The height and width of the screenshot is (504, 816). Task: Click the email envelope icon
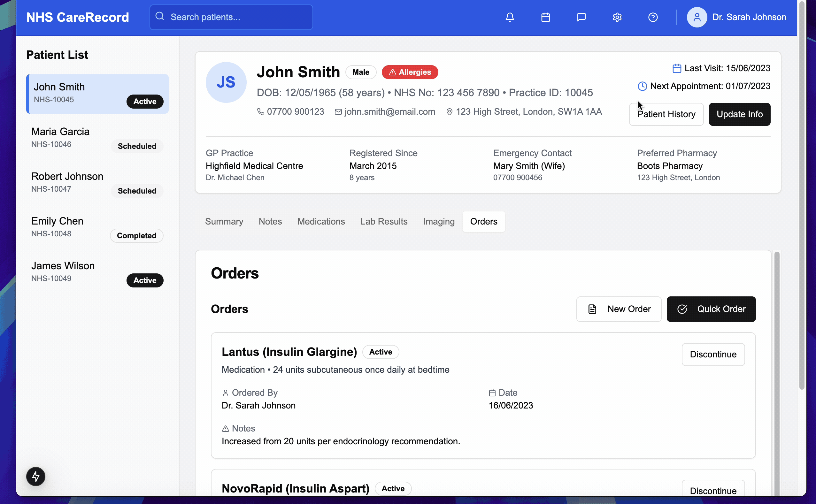pos(338,112)
